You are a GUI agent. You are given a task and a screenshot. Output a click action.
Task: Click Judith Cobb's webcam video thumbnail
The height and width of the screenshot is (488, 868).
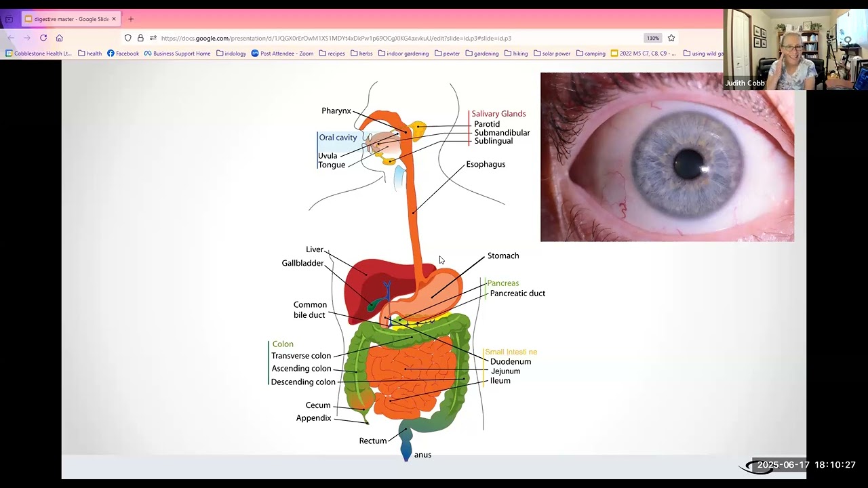pos(795,49)
